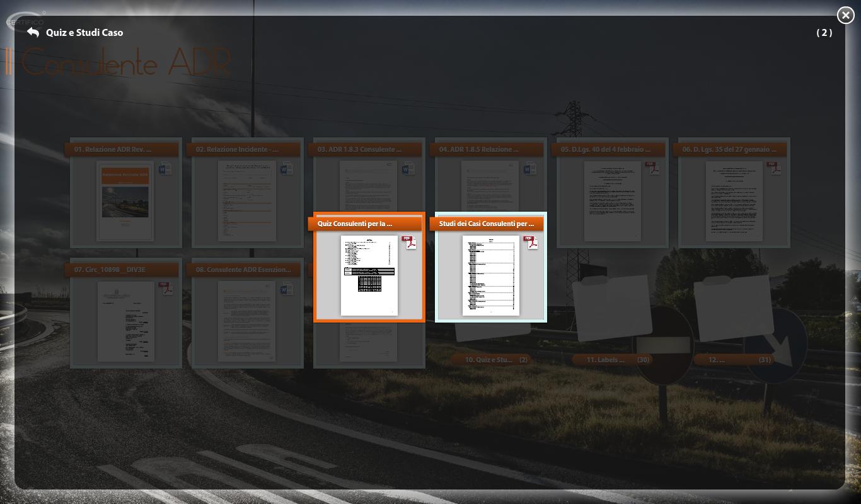Screen dimensions: 861x504
Task: Click the back arrow beside Quiz e Studi Caso
Action: (33, 32)
